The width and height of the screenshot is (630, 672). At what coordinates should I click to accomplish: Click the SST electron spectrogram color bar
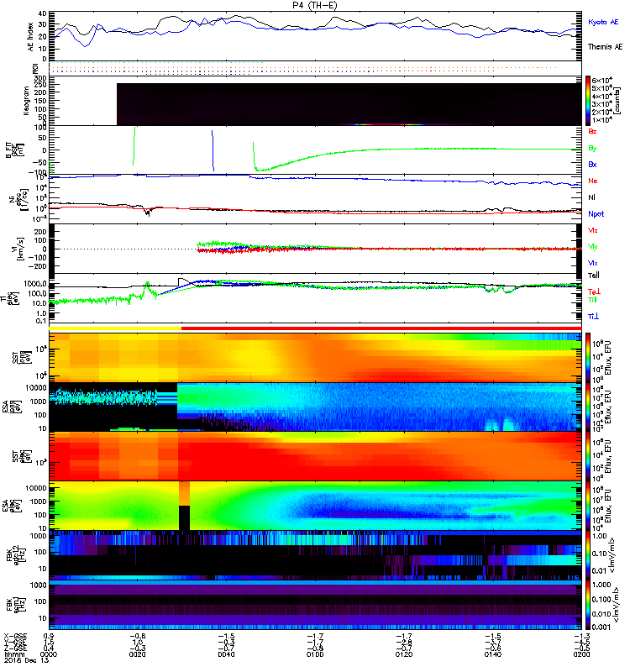click(588, 456)
